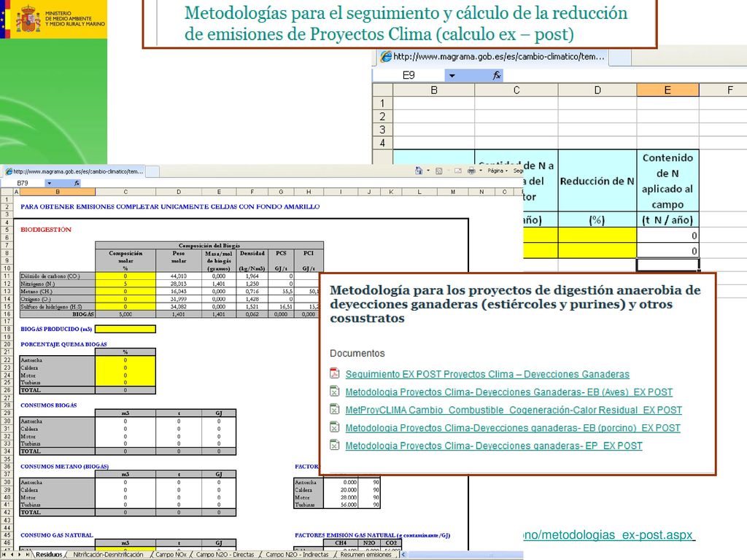
Task: Click the IE page icon on the B79 window tab
Action: (9, 171)
